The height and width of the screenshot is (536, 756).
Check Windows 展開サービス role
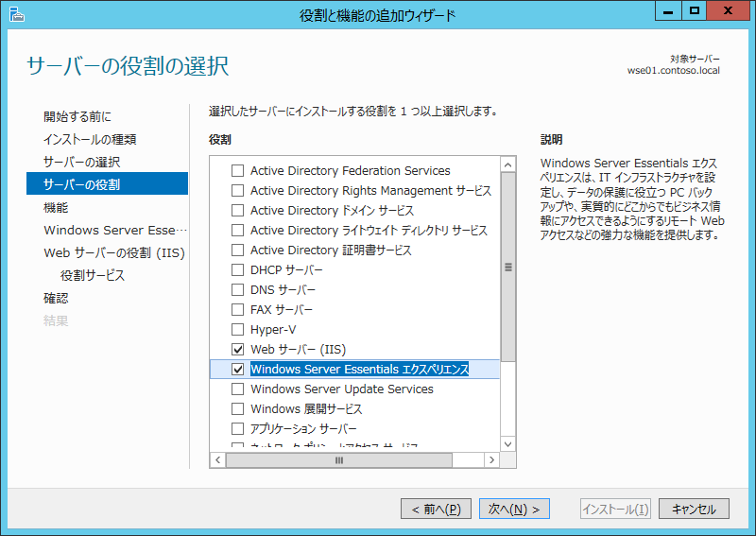pyautogui.click(x=237, y=408)
